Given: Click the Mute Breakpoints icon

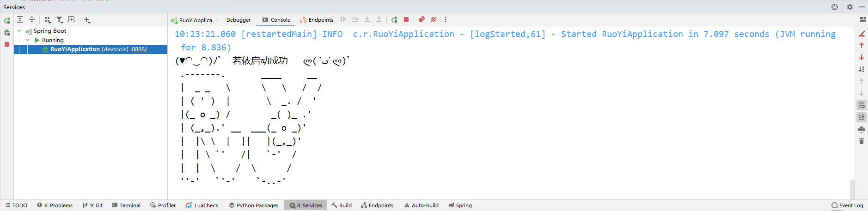Looking at the screenshot, I should (x=434, y=20).
